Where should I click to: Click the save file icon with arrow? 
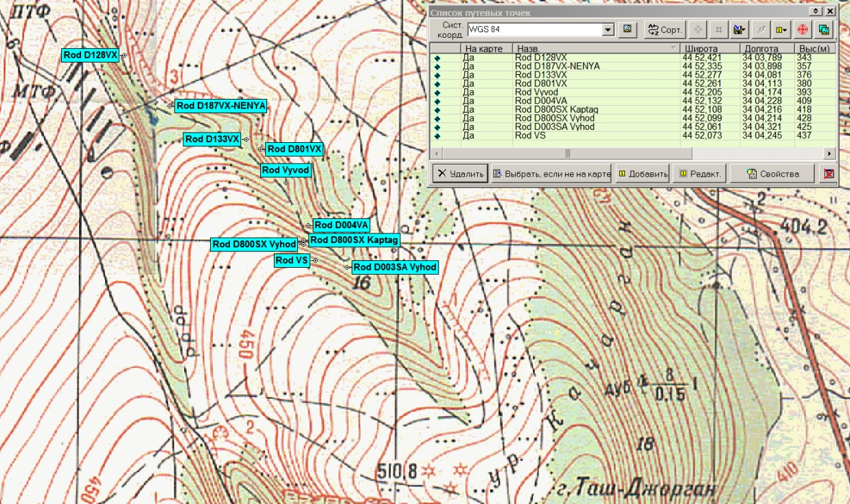(x=739, y=30)
